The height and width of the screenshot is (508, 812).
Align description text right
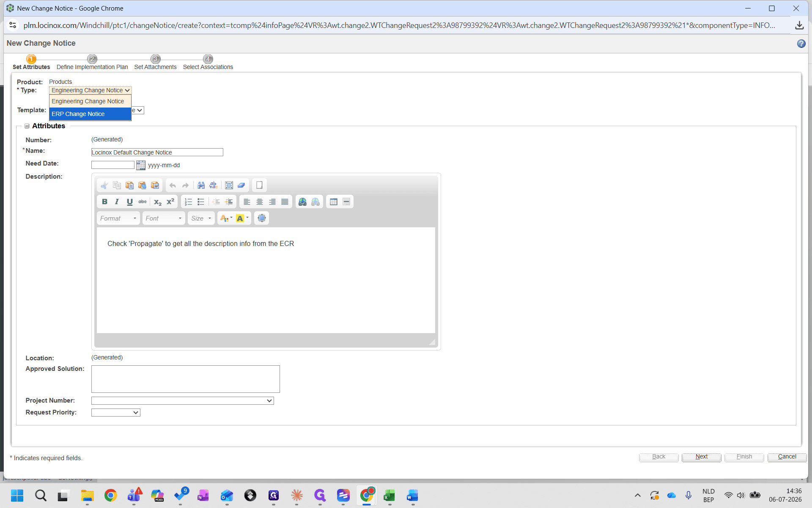(272, 202)
